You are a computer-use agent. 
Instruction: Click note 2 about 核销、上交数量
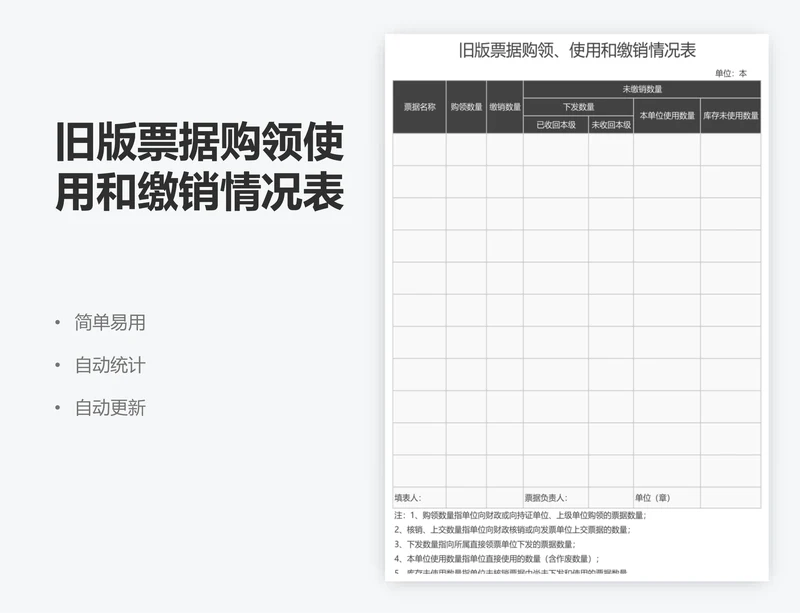(512, 530)
